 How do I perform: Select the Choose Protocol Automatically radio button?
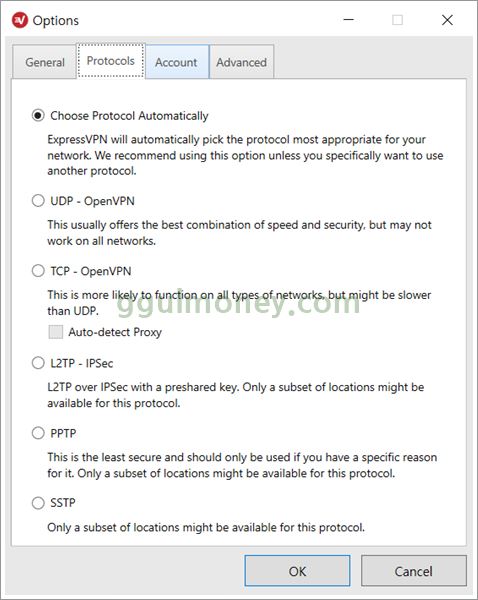pyautogui.click(x=38, y=115)
